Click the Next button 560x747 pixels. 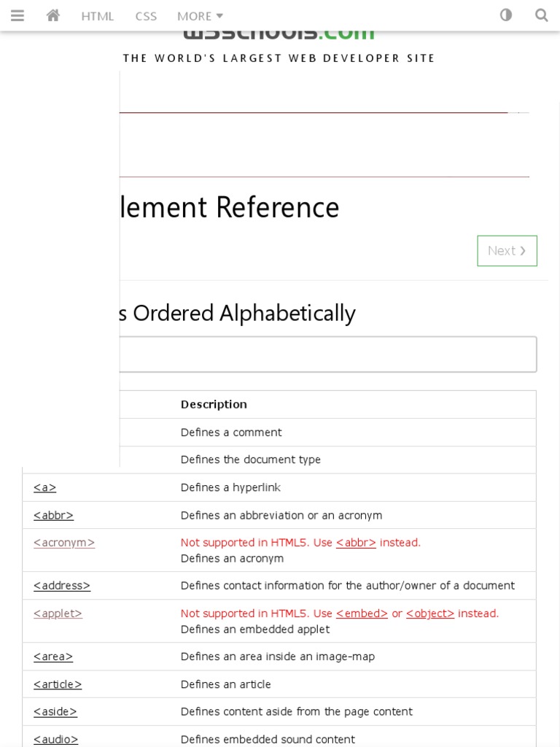(507, 251)
